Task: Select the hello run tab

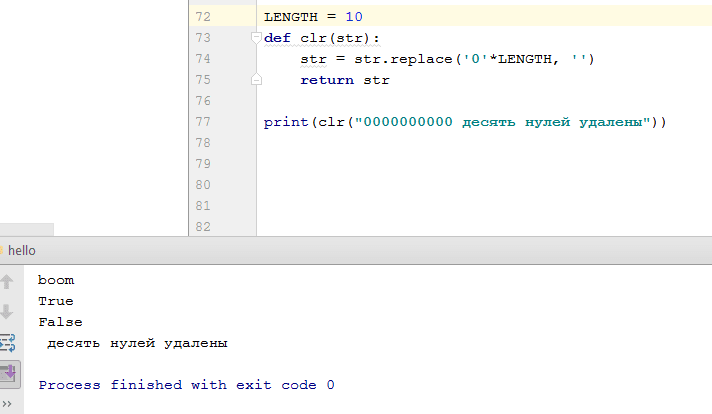Action: coord(21,251)
